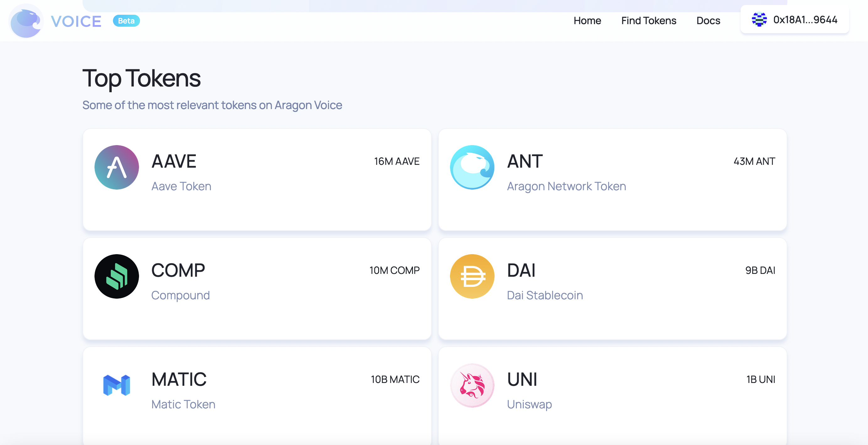Screen dimensions: 868x445
Task: Open the Home navigation item
Action: point(587,21)
